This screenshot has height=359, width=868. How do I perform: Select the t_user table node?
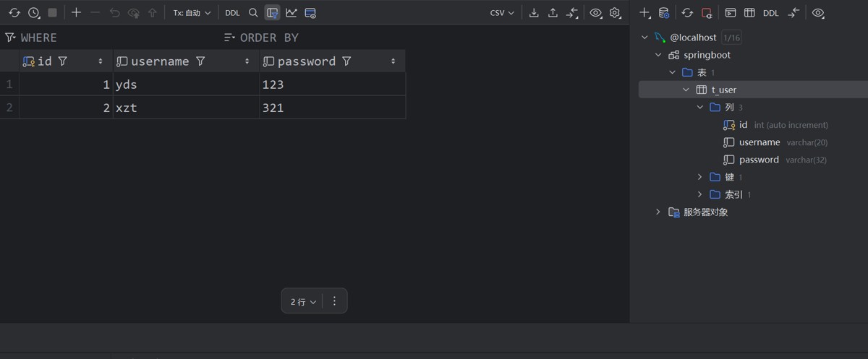click(x=723, y=90)
